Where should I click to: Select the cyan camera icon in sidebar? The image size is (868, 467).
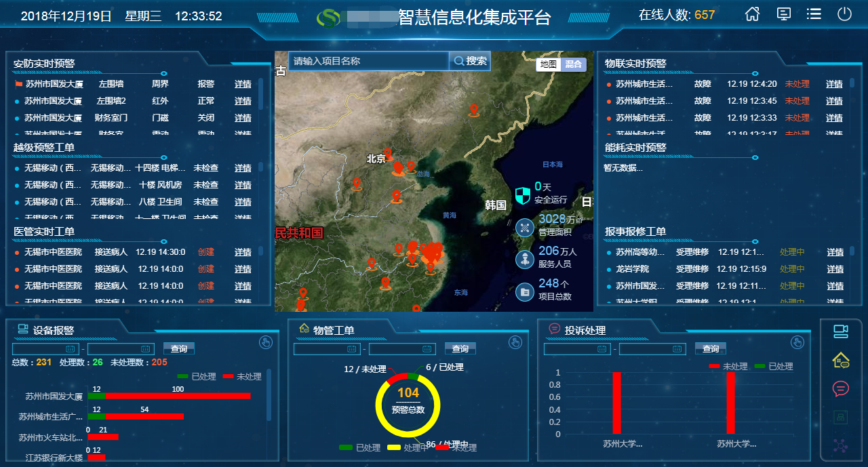click(841, 331)
